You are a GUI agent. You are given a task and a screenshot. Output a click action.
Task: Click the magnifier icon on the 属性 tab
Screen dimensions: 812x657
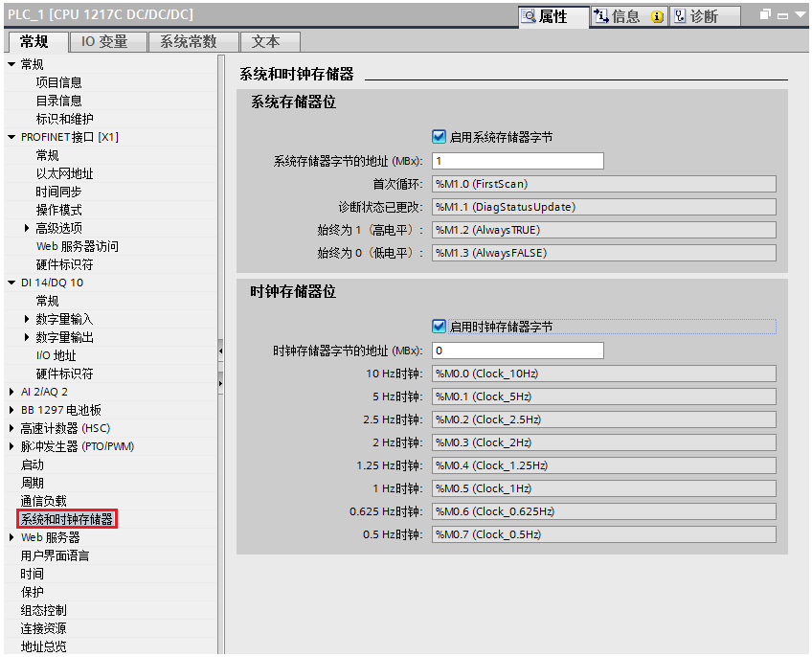[530, 16]
